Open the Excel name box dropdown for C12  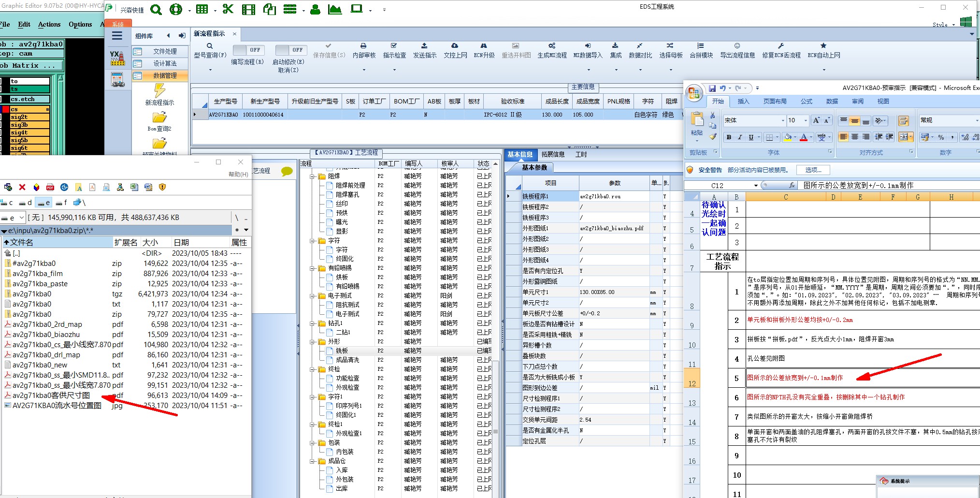pyautogui.click(x=756, y=186)
